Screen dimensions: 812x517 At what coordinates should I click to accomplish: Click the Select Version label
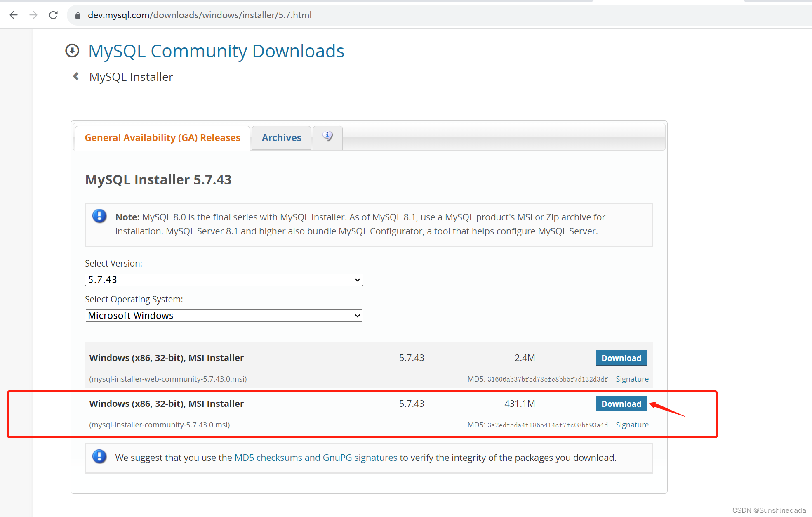[113, 263]
